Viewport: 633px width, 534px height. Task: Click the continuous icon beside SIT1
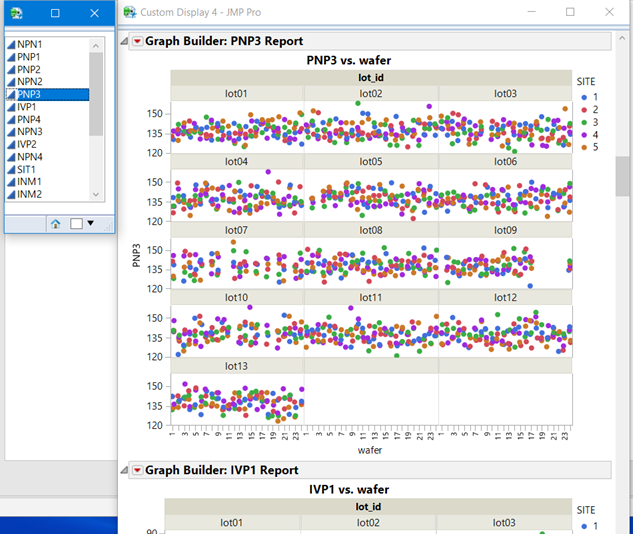[x=11, y=170]
